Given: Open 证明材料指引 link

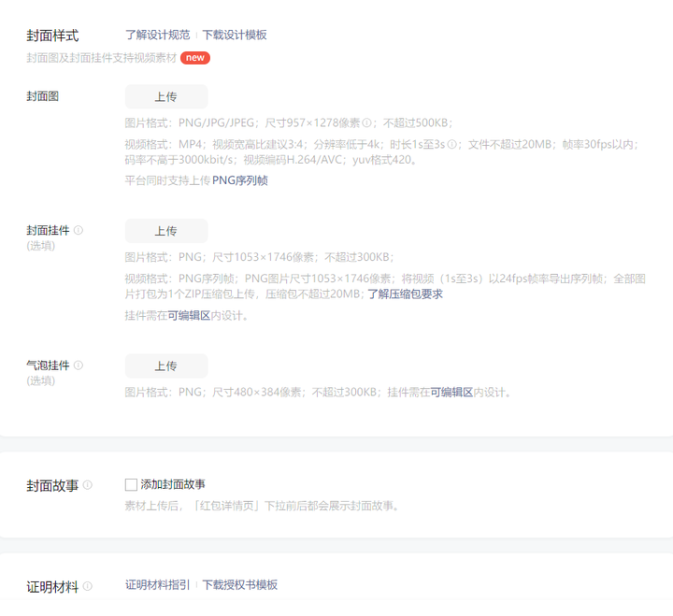Looking at the screenshot, I should click(158, 584).
